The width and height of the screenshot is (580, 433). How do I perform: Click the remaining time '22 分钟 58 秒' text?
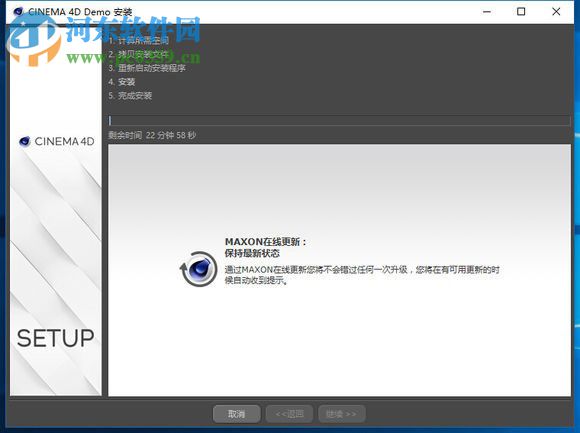(x=171, y=135)
